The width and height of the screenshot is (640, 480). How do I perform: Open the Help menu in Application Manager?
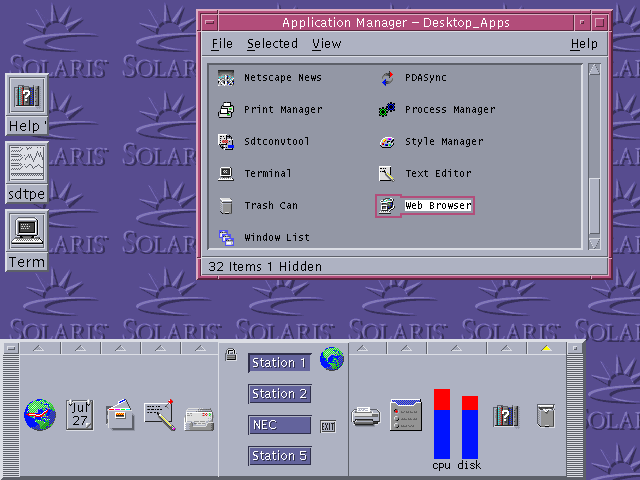pos(584,44)
